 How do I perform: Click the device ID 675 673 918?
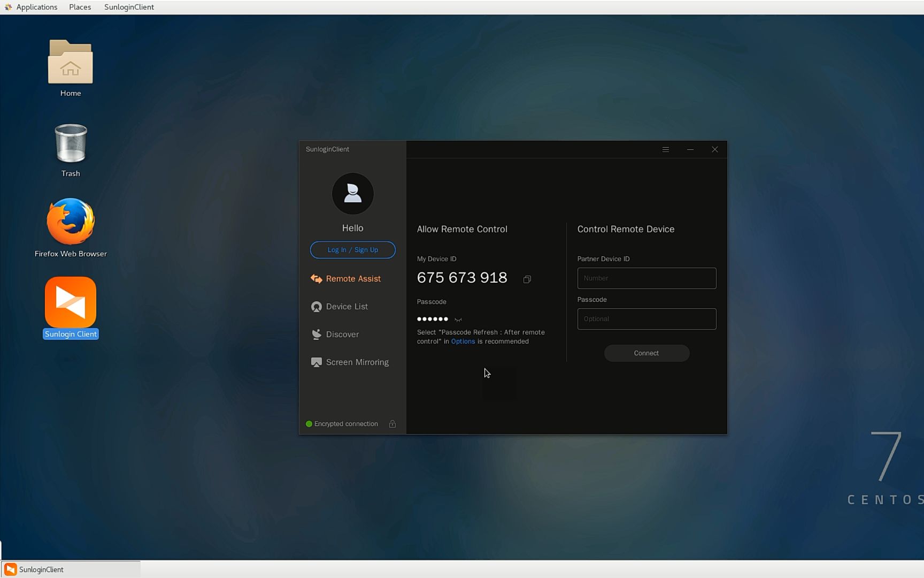(x=462, y=278)
